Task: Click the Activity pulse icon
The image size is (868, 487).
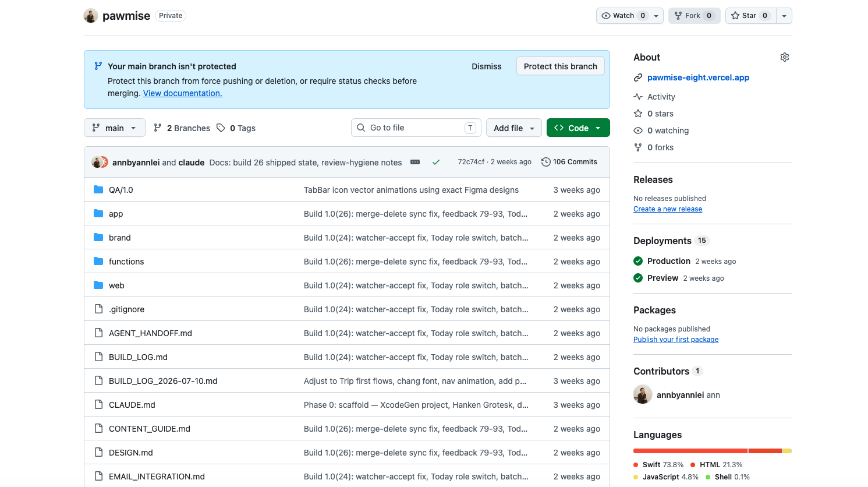Action: tap(638, 97)
